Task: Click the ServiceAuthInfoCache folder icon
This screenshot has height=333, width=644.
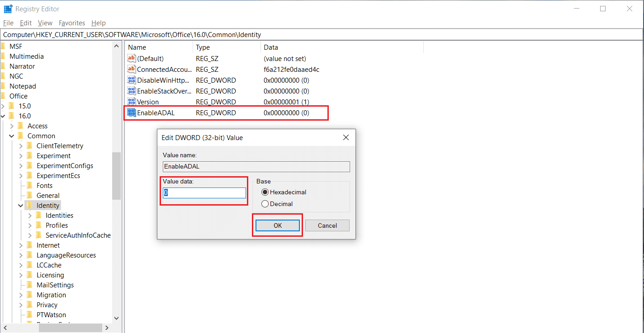Action: (39, 235)
